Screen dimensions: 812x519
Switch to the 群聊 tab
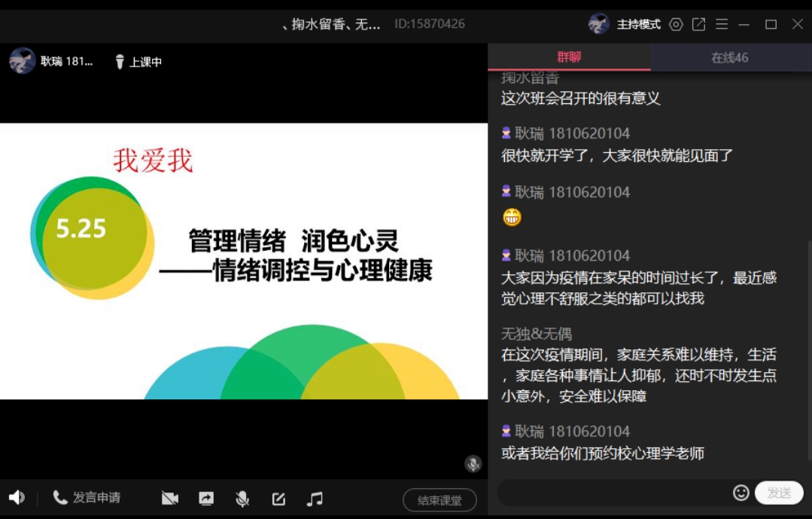569,57
